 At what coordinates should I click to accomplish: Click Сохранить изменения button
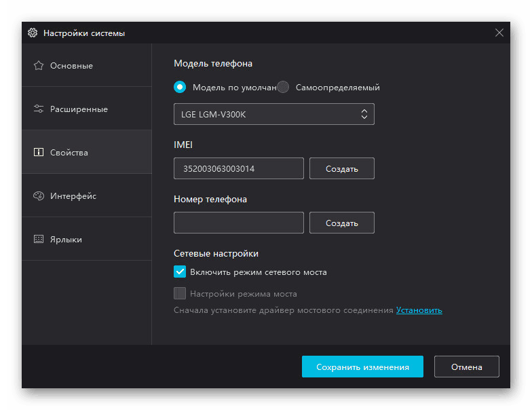(362, 367)
